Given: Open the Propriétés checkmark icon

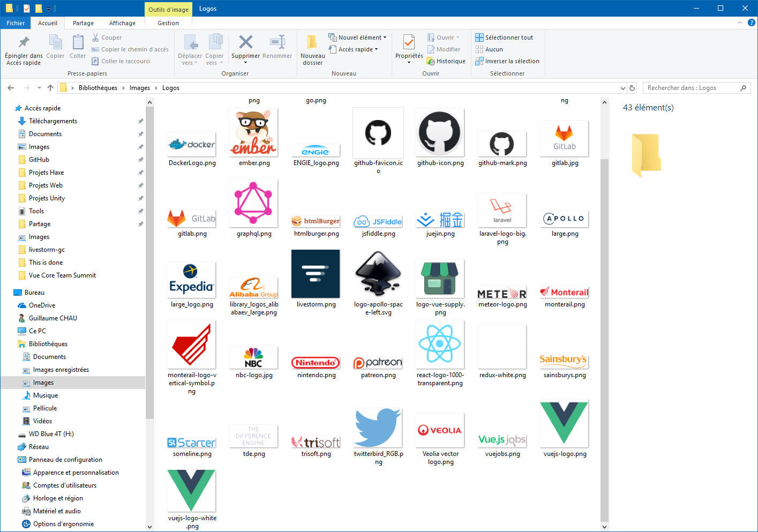Looking at the screenshot, I should coord(409,42).
